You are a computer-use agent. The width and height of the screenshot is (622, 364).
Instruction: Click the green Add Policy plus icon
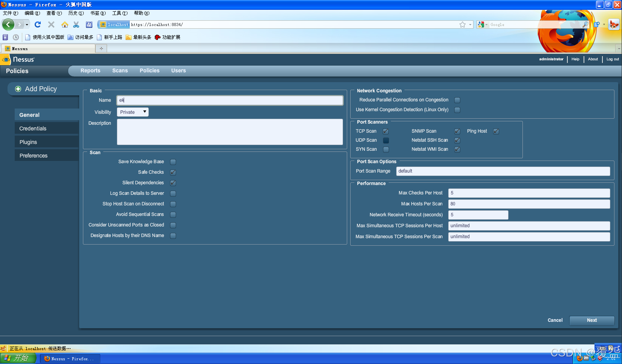(18, 89)
